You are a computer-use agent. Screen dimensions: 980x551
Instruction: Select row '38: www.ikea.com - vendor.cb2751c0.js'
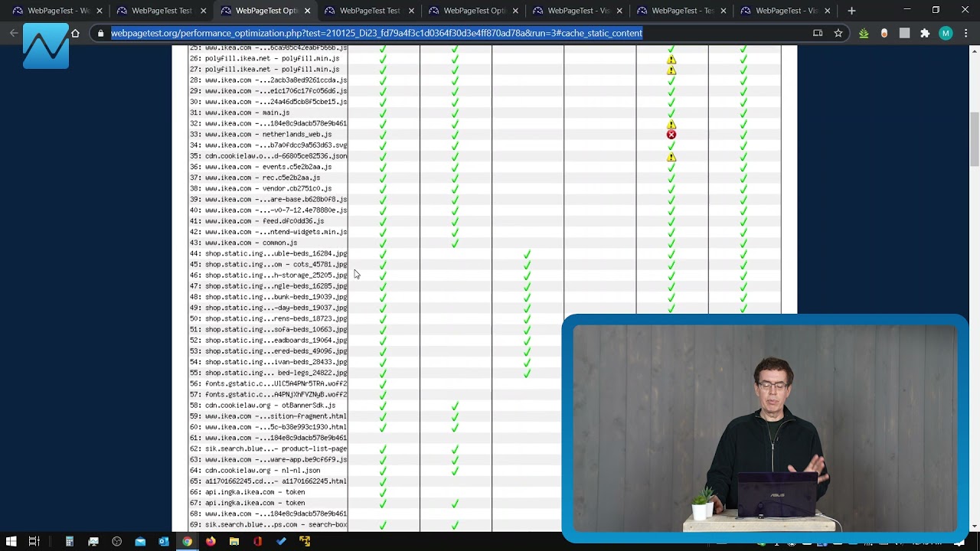(x=260, y=188)
